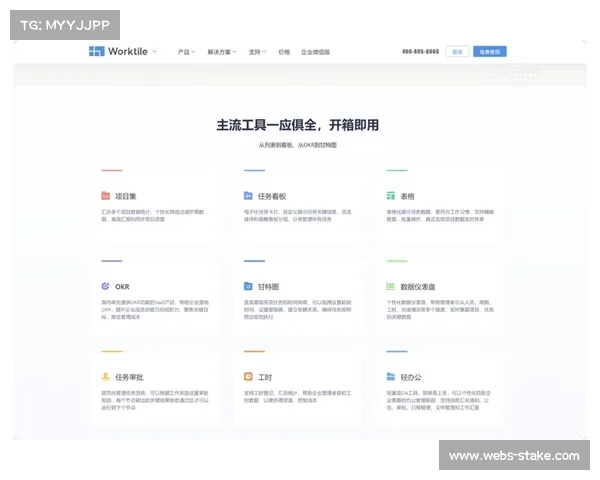Open the 甘特图 card title
This screenshot has width=600, height=480.
(x=269, y=287)
